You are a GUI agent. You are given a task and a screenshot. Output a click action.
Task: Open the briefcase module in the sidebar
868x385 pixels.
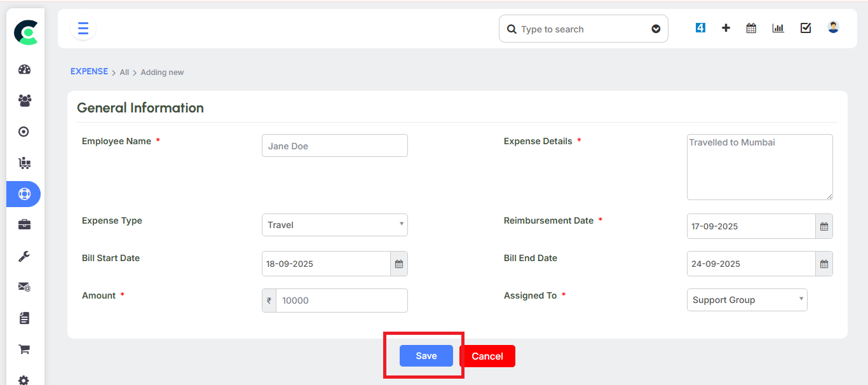coord(24,224)
